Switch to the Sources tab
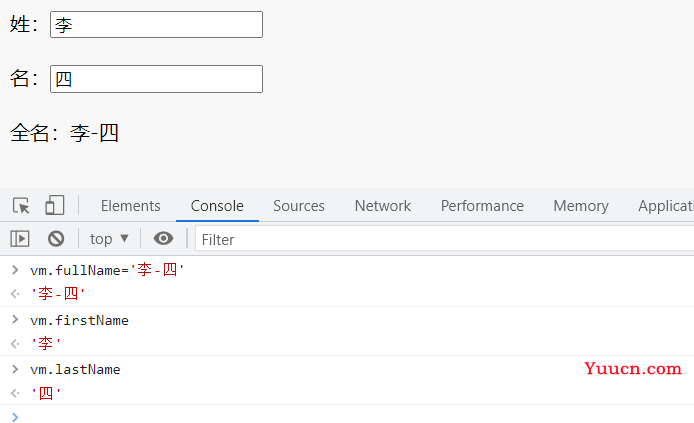694x423 pixels. pos(299,206)
